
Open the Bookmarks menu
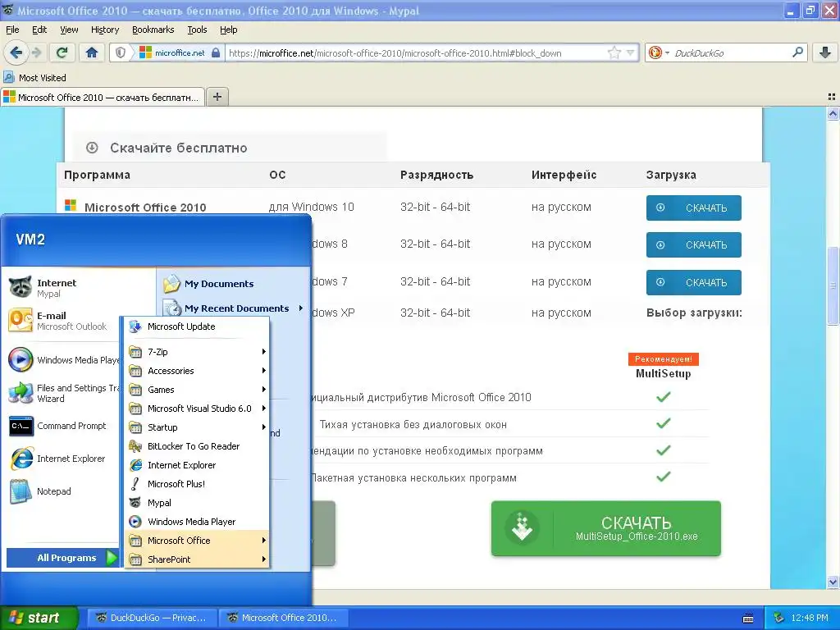click(x=153, y=30)
